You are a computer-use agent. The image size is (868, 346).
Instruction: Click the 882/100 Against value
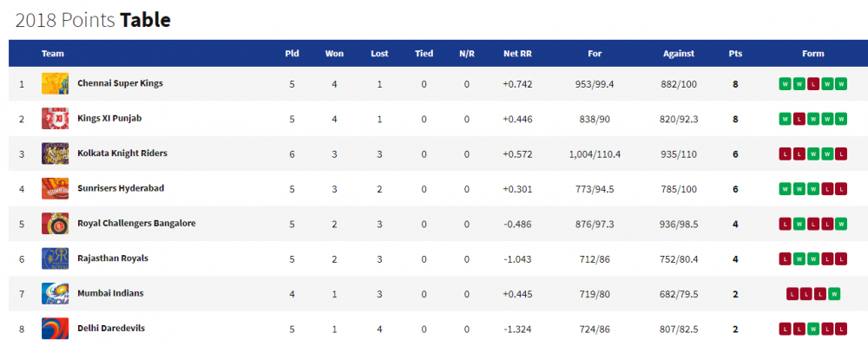(679, 85)
